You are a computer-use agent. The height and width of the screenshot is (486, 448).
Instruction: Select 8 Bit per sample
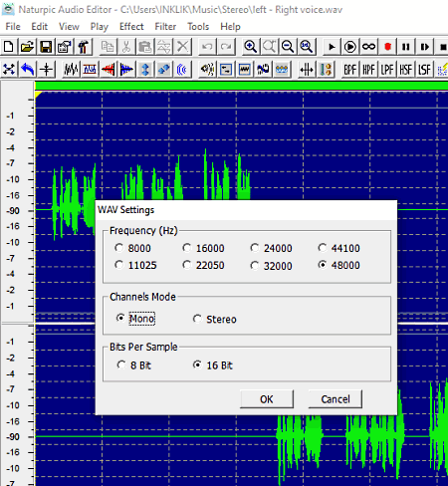(x=134, y=365)
